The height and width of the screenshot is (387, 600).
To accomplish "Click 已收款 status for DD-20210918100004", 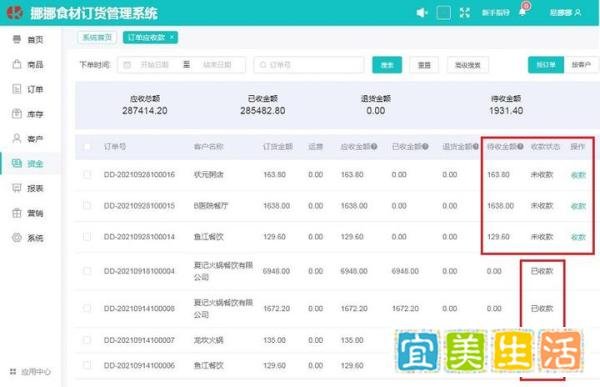I will point(542,271).
